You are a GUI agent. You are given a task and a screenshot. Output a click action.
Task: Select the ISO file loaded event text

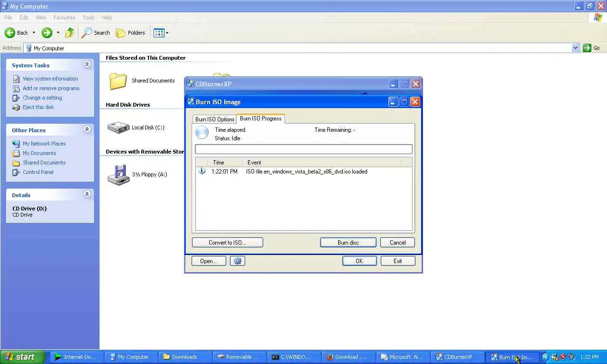point(306,172)
